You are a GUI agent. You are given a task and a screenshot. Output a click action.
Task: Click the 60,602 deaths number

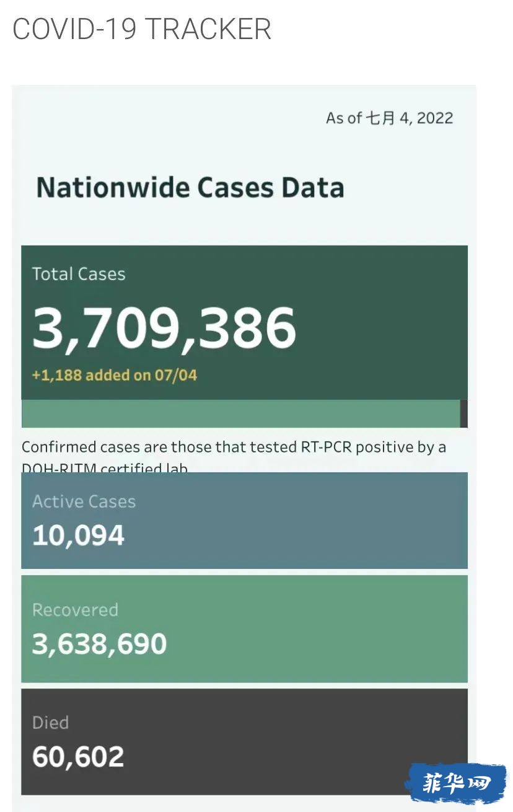point(78,757)
